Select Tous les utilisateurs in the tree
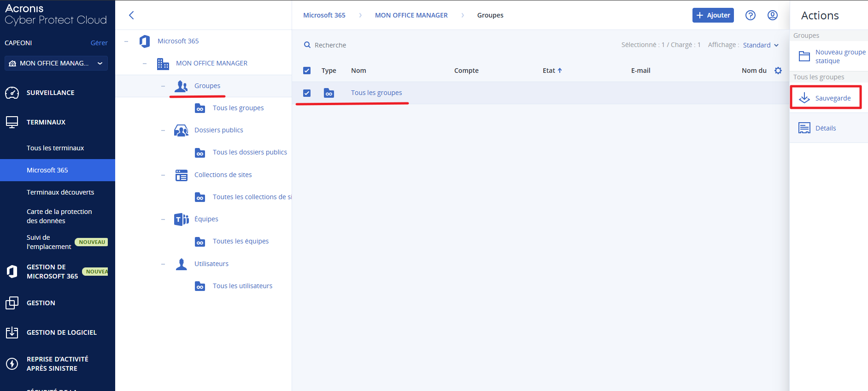 click(x=242, y=286)
